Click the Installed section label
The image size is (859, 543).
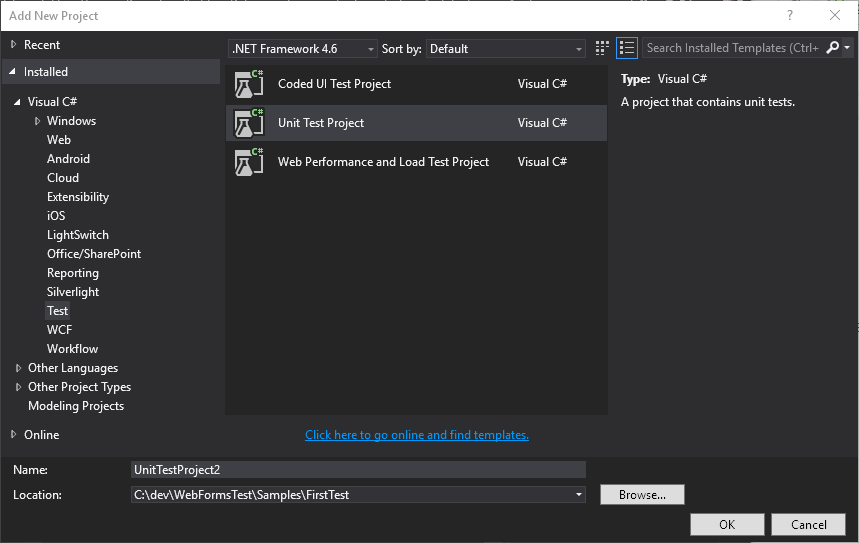[x=46, y=72]
